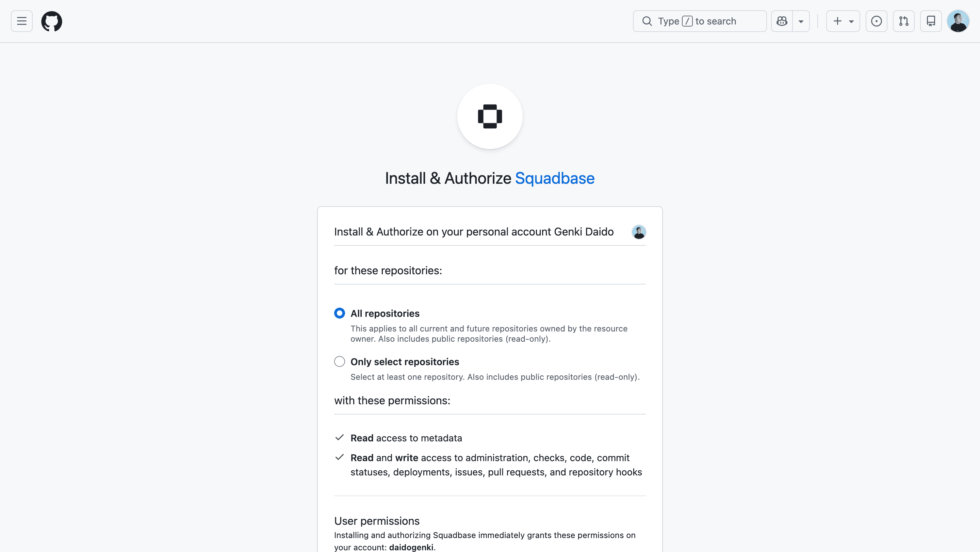
Task: Expand the Copilot dropdown arrow
Action: [801, 21]
